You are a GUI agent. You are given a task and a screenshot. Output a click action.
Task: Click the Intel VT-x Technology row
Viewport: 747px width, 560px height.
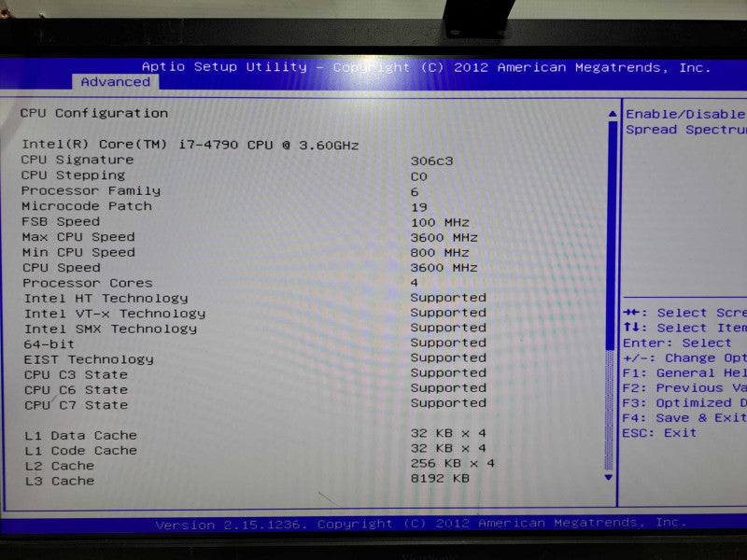click(255, 313)
